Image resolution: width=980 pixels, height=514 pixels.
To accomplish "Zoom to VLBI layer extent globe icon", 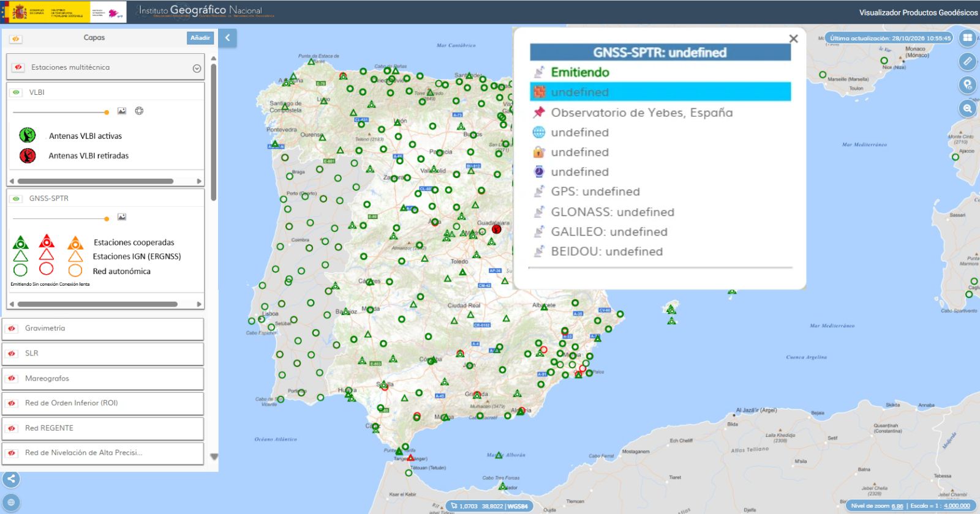I will pos(139,111).
